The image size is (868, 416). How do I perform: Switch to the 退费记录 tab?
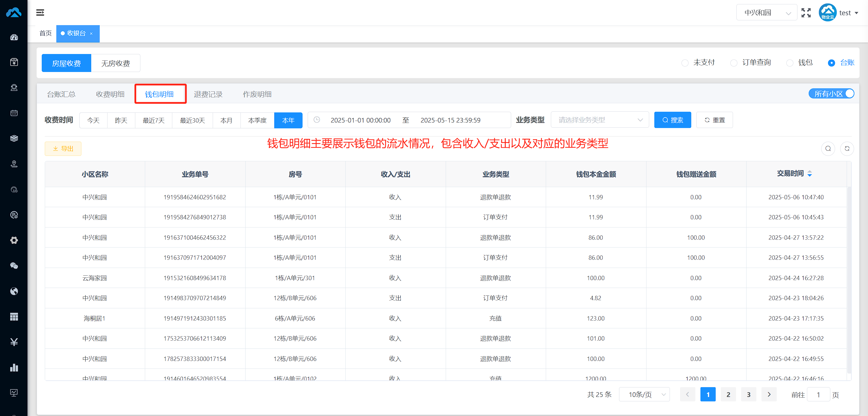(x=208, y=94)
